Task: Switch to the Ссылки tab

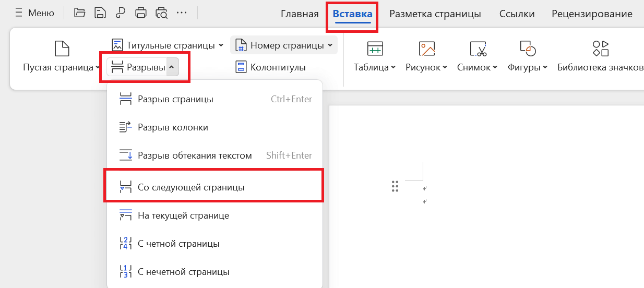Action: coord(517,14)
